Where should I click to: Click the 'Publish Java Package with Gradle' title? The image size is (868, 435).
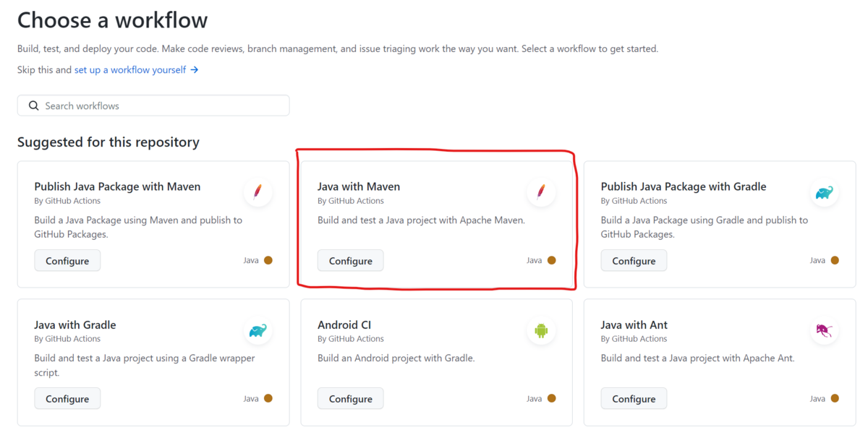(x=684, y=186)
